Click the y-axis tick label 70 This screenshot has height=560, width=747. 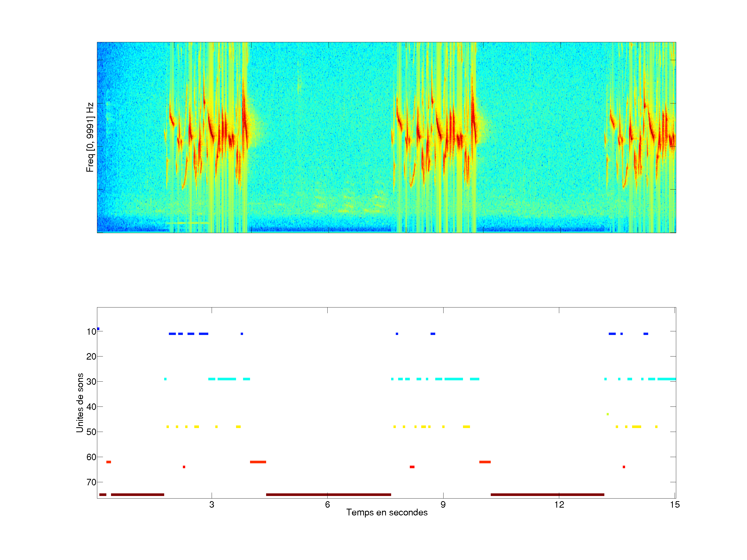pyautogui.click(x=91, y=482)
